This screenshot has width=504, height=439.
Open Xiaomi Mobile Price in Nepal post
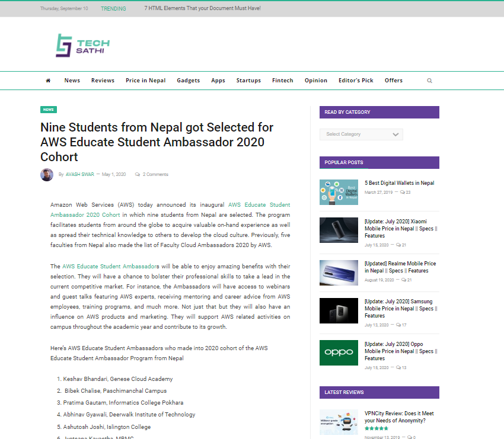(401, 228)
